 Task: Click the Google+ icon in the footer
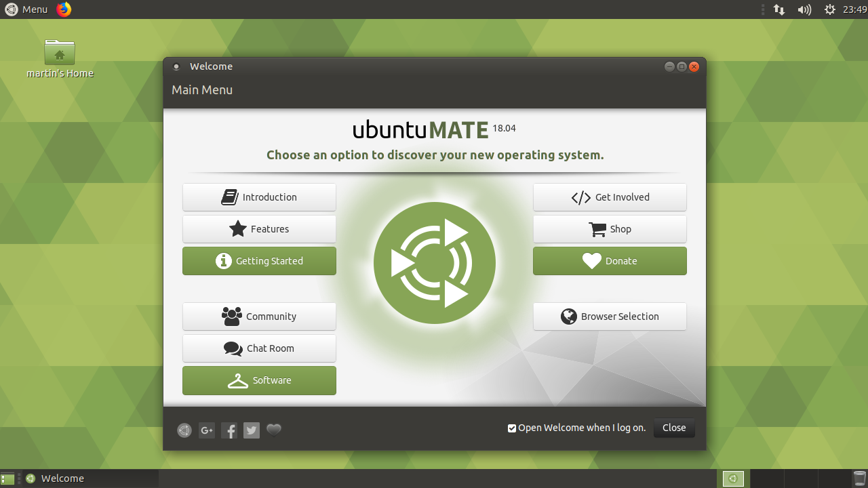(x=206, y=430)
